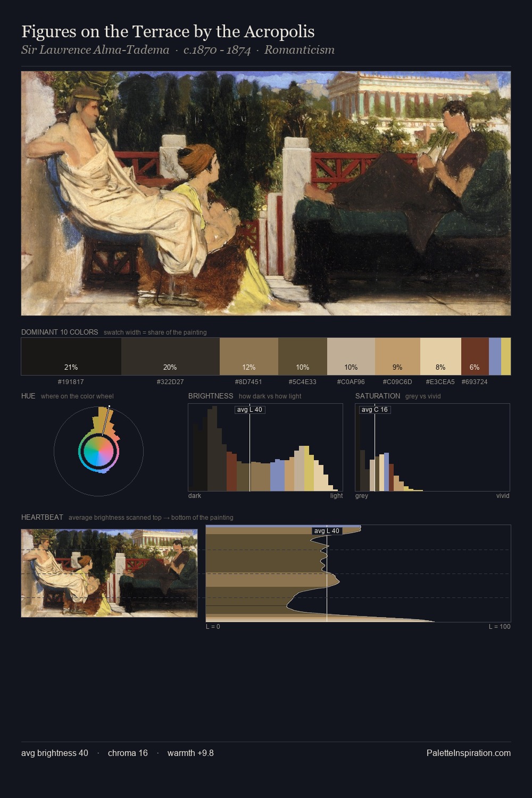Viewport: 532px width, 798px height.
Task: Click hex code text '#693724'
Action: 475,382
